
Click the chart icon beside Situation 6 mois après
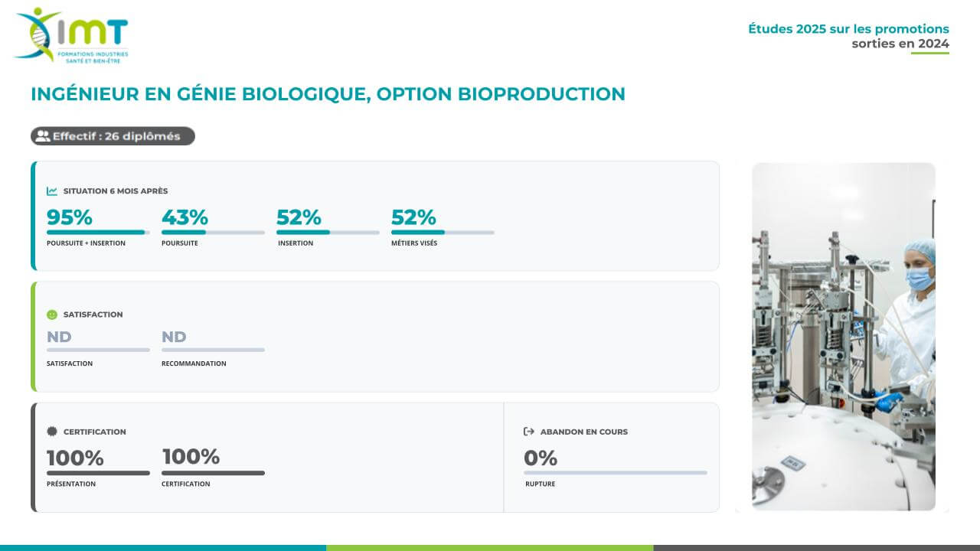click(x=52, y=191)
